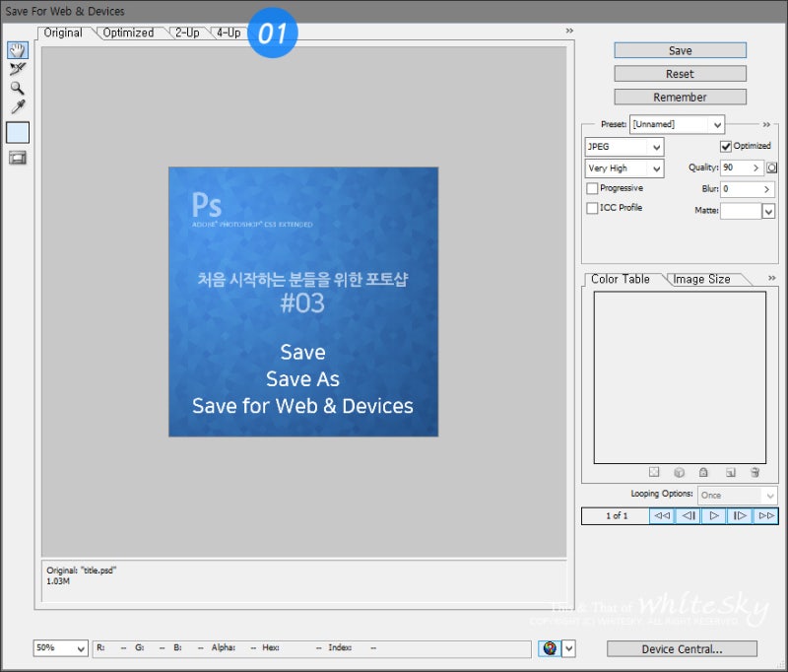Open the Very High quality preset dropdown
Viewport: 788px width, 672px height.
coord(624,168)
